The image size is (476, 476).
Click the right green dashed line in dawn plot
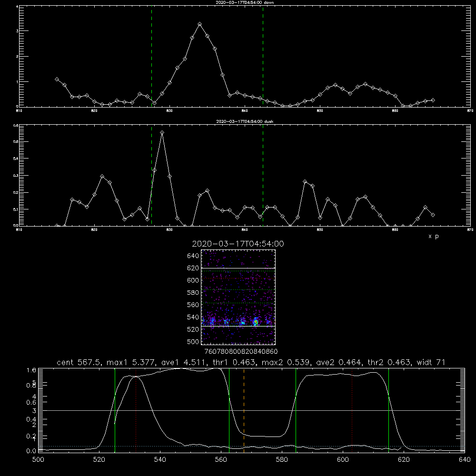[x=263, y=57]
